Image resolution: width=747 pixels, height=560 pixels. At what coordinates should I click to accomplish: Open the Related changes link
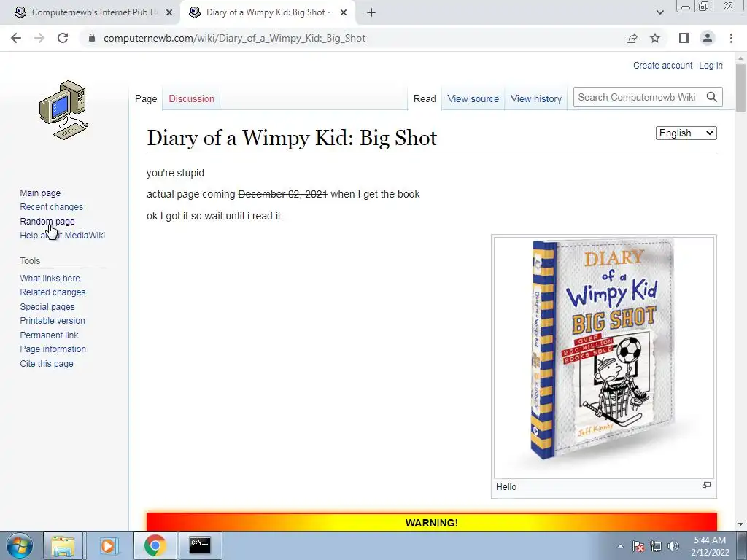[x=53, y=292]
